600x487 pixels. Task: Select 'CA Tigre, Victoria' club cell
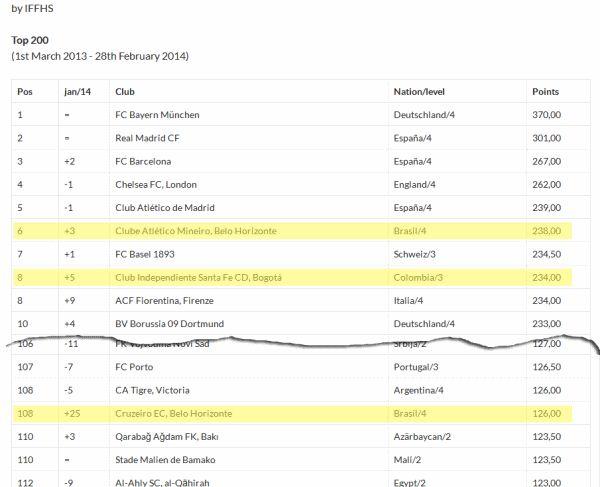pyautogui.click(x=152, y=390)
